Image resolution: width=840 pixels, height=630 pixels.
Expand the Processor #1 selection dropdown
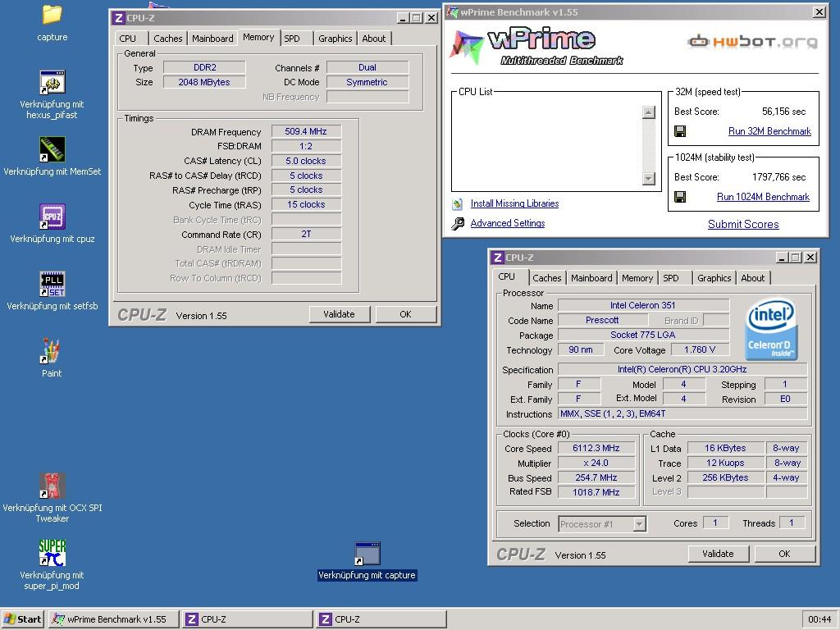[639, 524]
